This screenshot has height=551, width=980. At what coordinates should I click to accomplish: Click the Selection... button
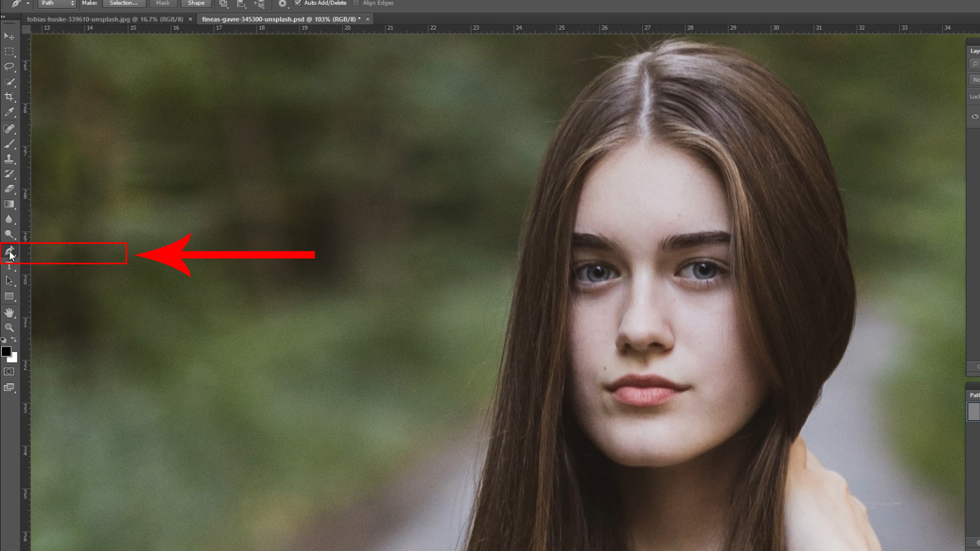coord(124,3)
